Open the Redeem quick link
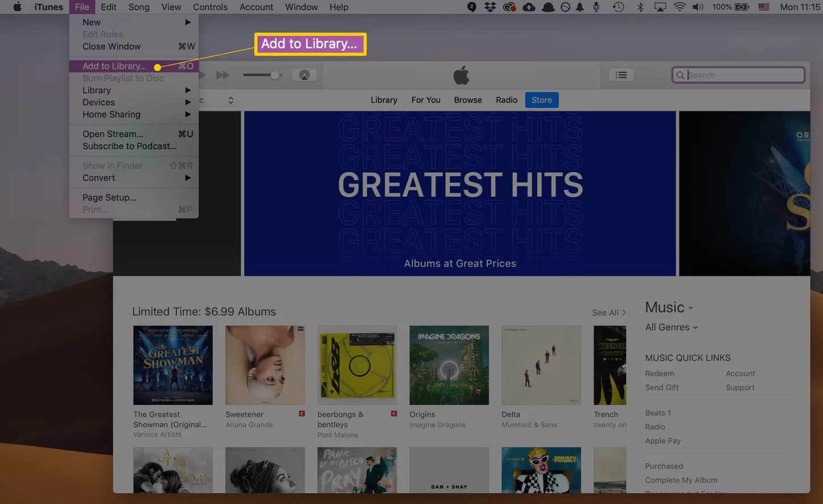The height and width of the screenshot is (504, 823). tap(659, 374)
